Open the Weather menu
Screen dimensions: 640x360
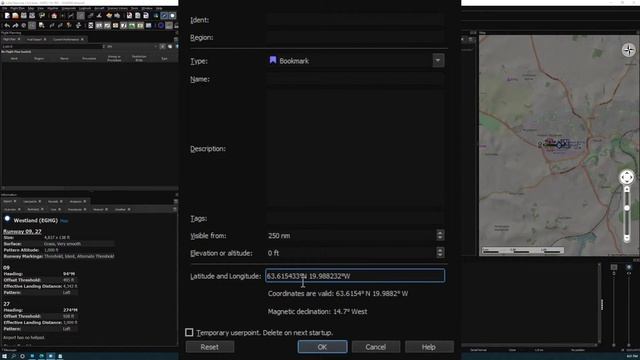point(53,8)
